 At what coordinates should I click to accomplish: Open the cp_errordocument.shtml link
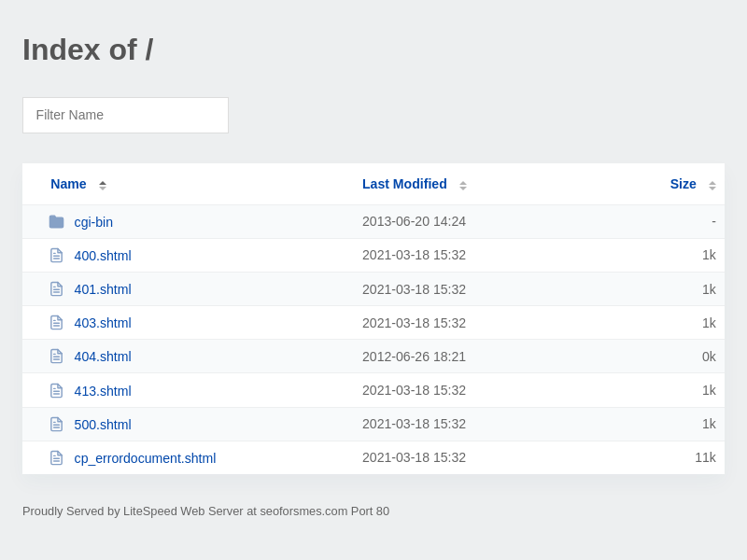145,458
